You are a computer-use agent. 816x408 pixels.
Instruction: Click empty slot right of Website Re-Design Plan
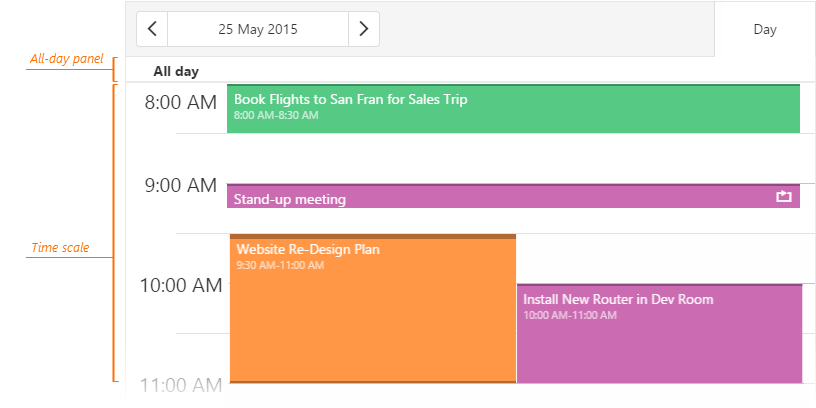[660, 258]
